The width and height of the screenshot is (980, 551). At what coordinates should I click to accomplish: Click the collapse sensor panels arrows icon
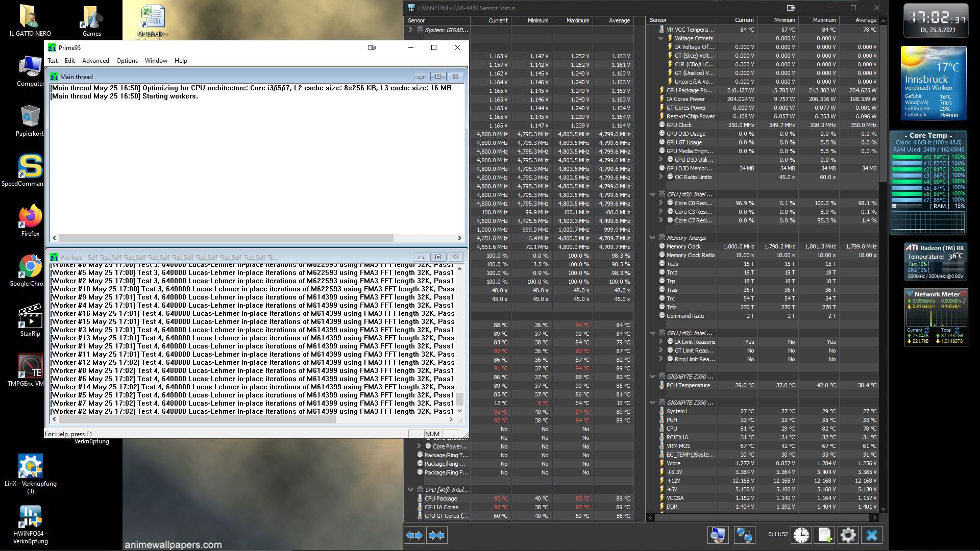(x=437, y=535)
